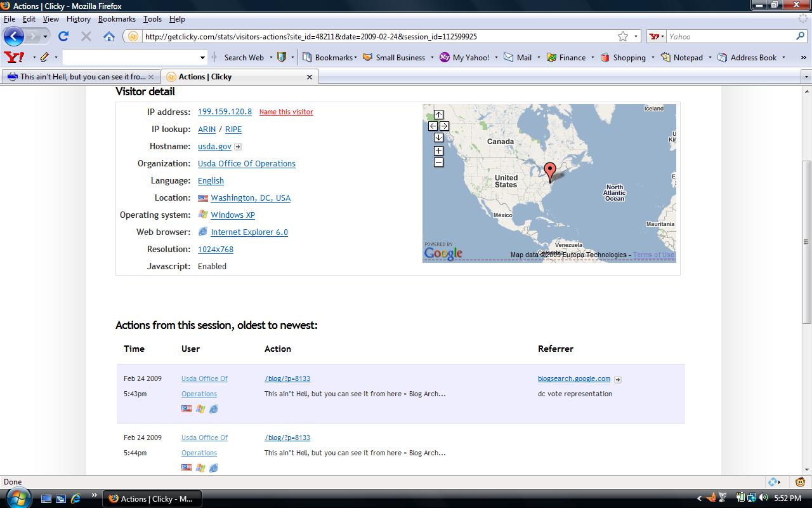
Task: Click the "Name this visitor" link
Action: tap(286, 112)
